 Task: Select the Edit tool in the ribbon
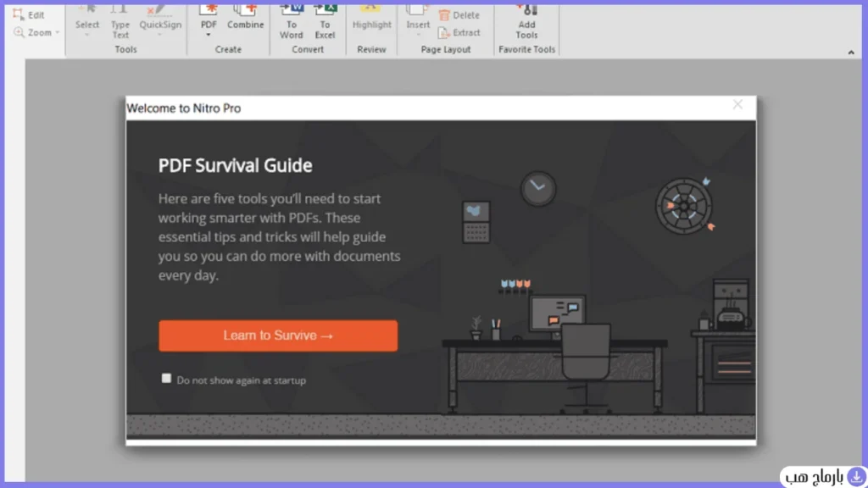29,15
